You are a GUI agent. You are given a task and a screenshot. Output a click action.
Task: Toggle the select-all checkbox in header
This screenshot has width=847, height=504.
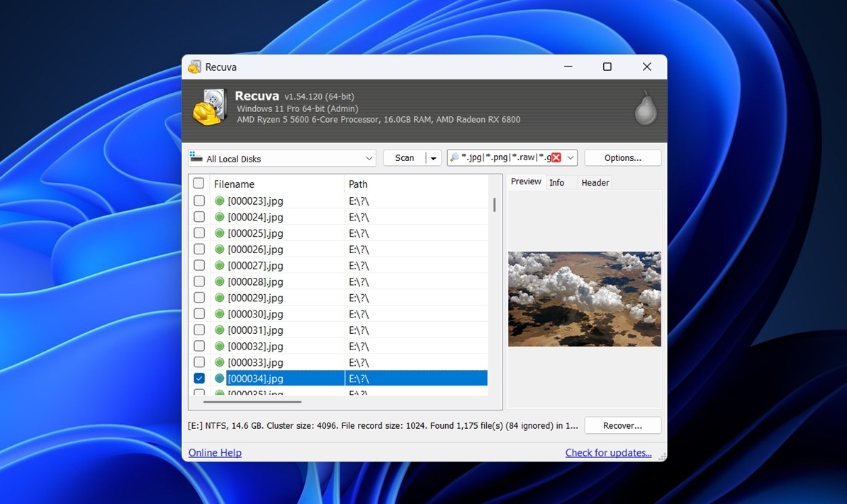click(199, 184)
